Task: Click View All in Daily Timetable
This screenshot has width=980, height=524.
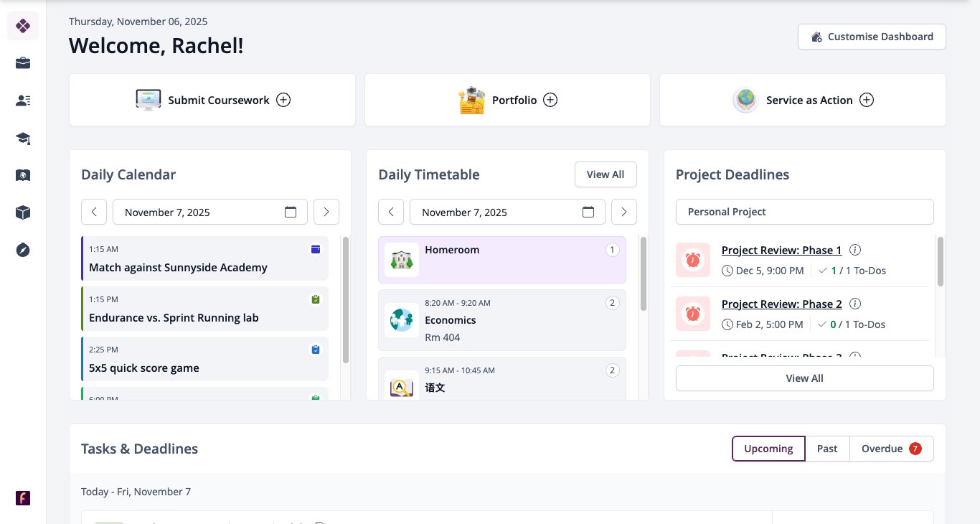Action: coord(606,174)
